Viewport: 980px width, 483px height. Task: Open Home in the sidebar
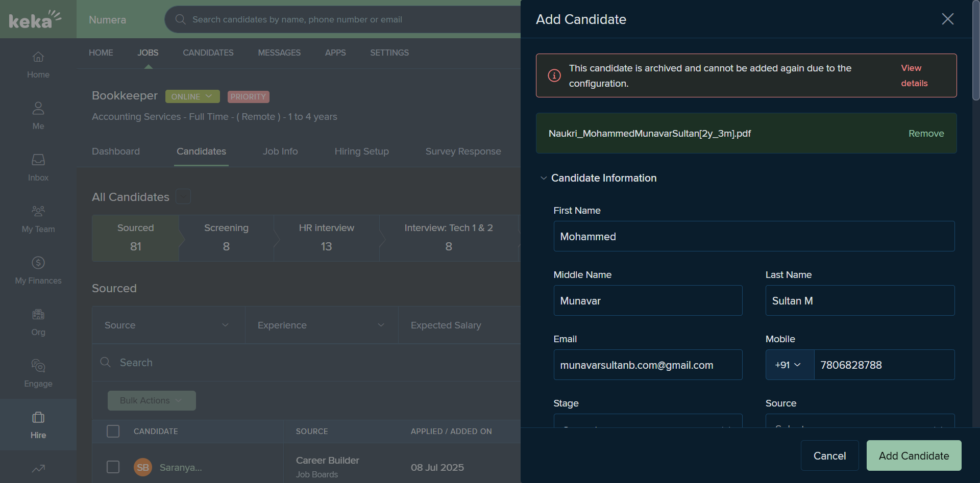pyautogui.click(x=38, y=64)
